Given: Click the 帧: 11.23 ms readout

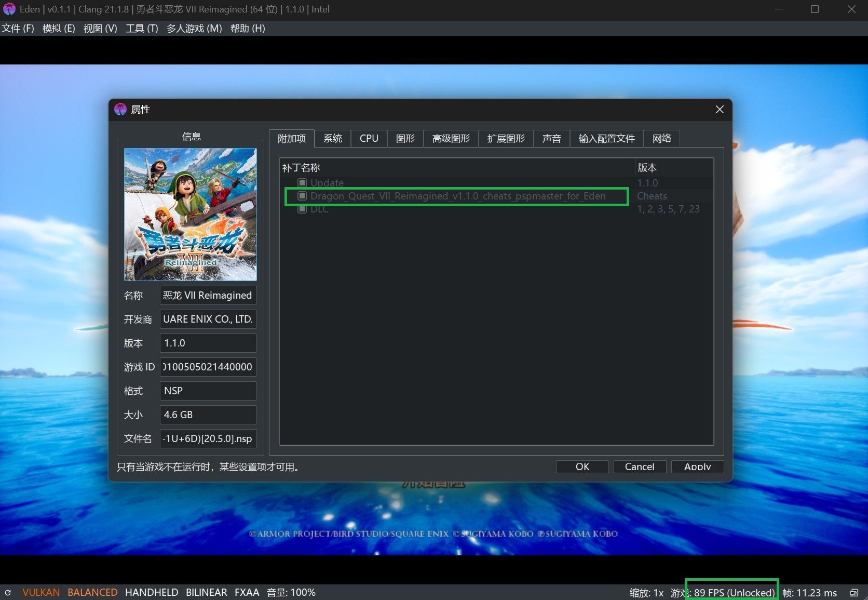Looking at the screenshot, I should pos(809,593).
